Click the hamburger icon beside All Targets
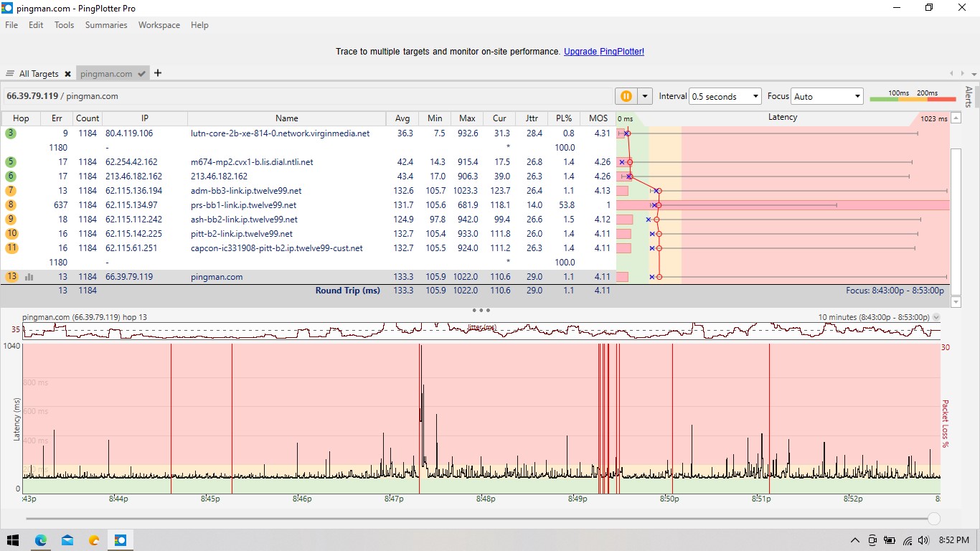Image resolution: width=980 pixels, height=551 pixels. (10, 74)
